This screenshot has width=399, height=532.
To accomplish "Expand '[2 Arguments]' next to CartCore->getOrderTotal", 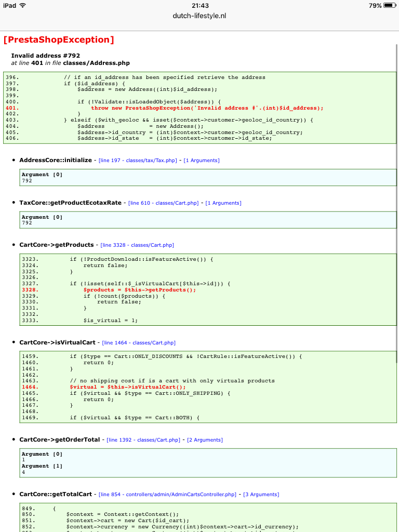I will [205, 440].
